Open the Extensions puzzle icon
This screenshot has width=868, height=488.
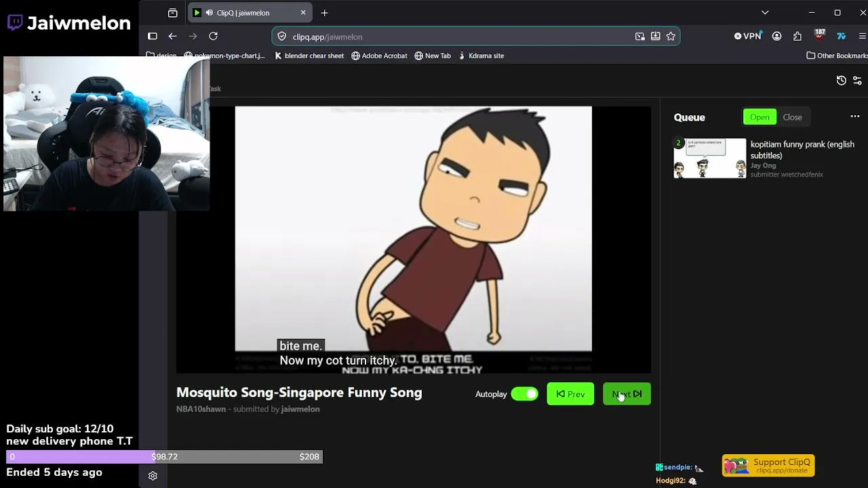pyautogui.click(x=797, y=37)
